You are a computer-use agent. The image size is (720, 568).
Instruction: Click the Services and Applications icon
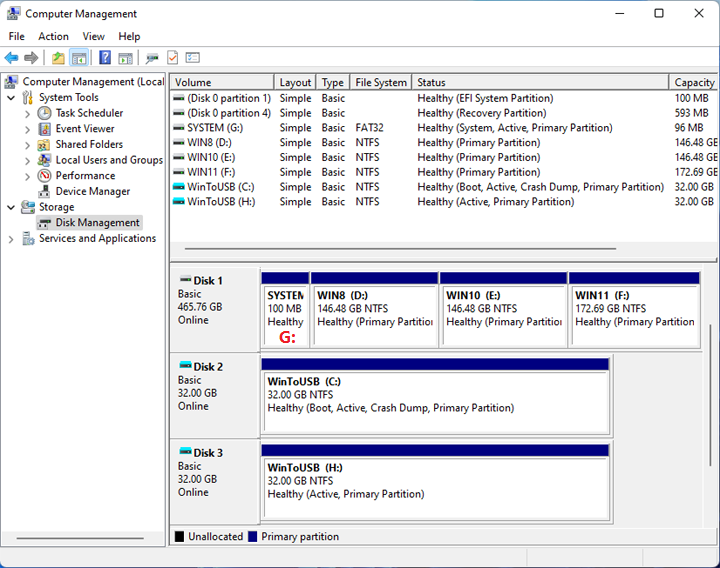point(28,238)
